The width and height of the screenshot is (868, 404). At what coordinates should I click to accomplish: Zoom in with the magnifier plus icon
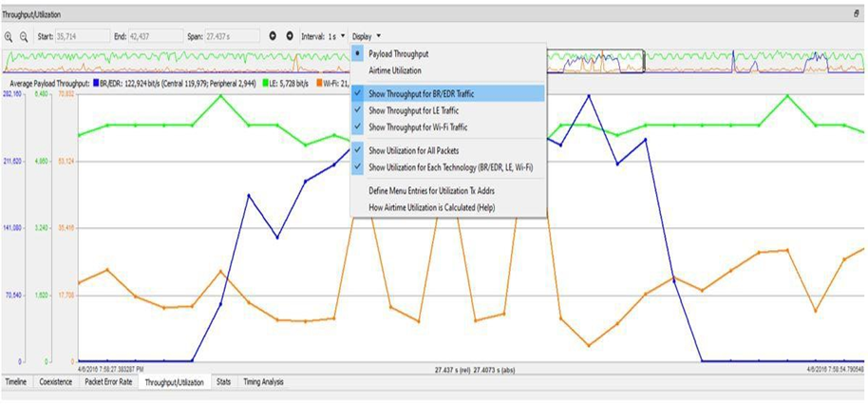pos(9,36)
